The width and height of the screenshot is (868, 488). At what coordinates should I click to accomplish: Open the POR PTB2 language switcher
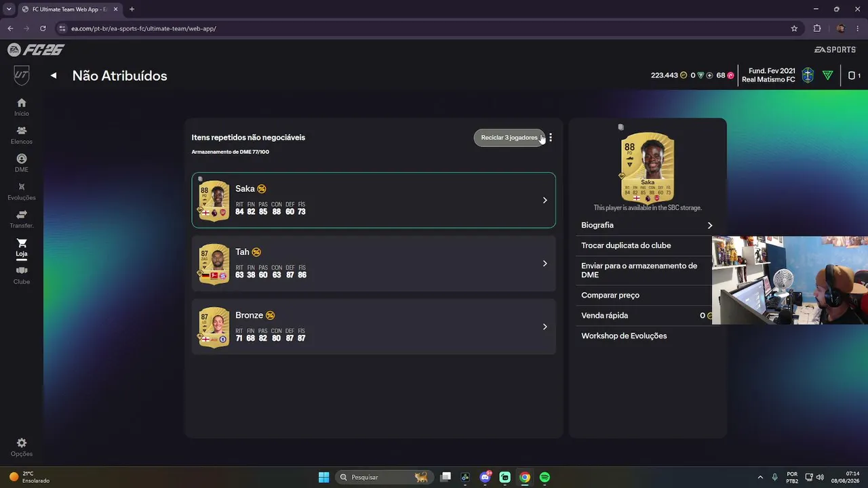point(792,477)
